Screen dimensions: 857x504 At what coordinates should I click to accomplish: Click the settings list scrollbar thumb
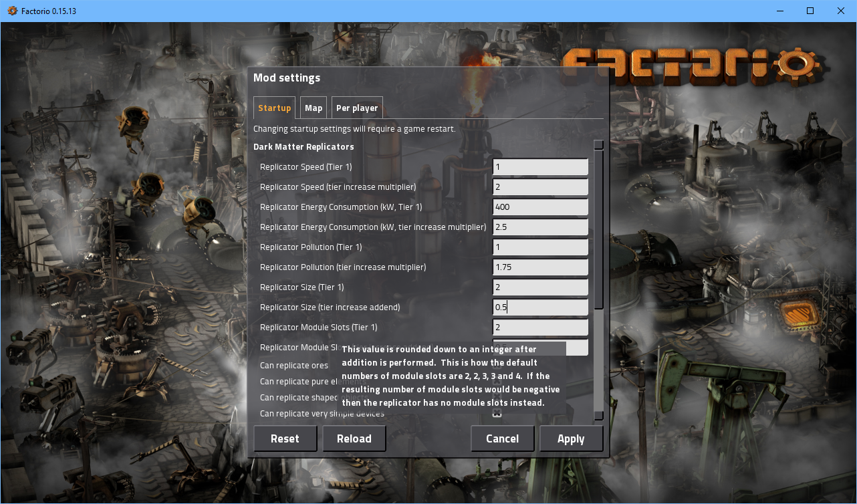point(599,229)
